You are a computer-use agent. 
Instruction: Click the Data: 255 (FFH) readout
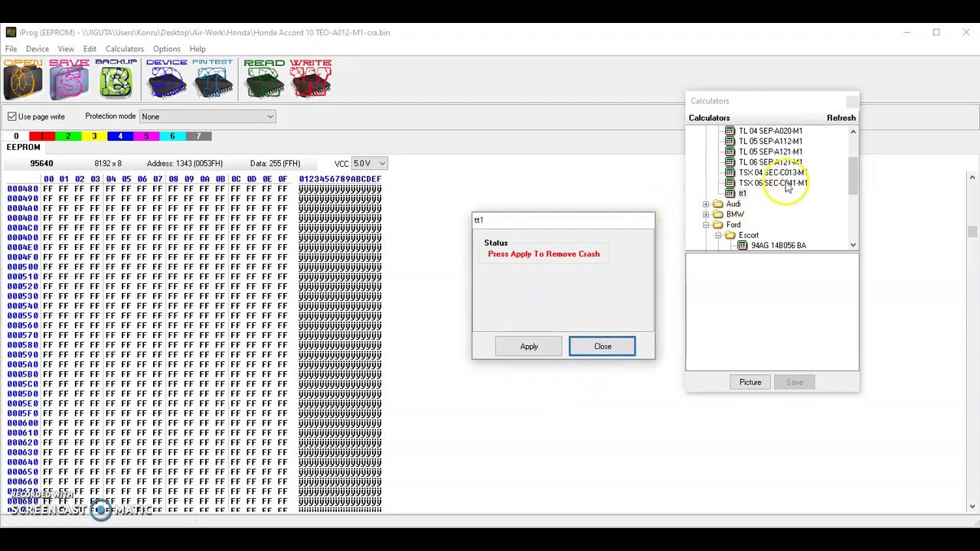[275, 163]
